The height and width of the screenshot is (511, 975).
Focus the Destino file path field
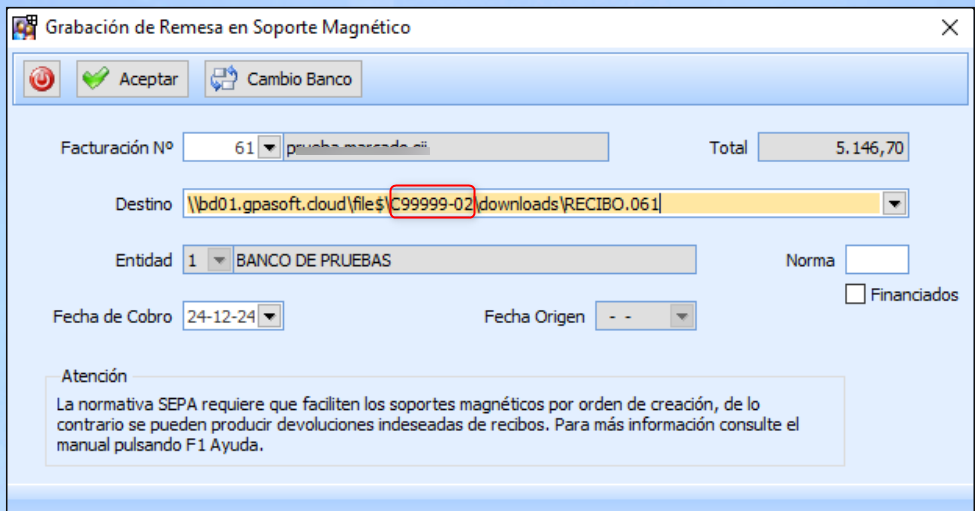point(530,204)
